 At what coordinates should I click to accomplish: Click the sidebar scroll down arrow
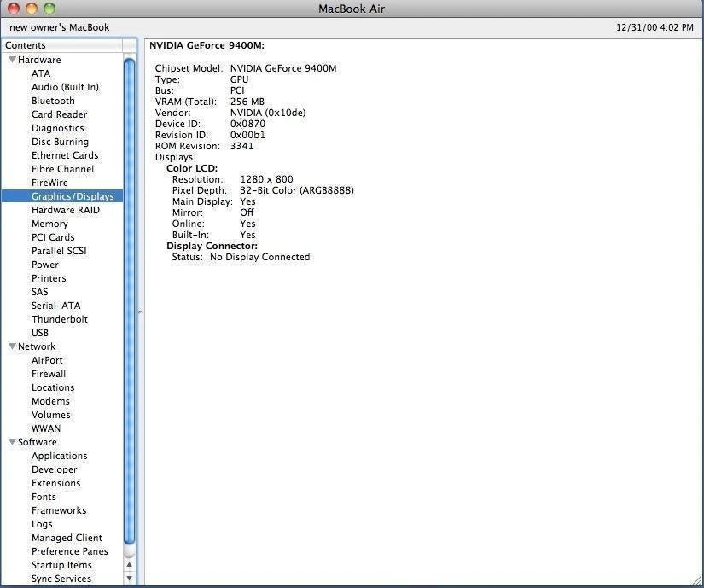point(130,578)
